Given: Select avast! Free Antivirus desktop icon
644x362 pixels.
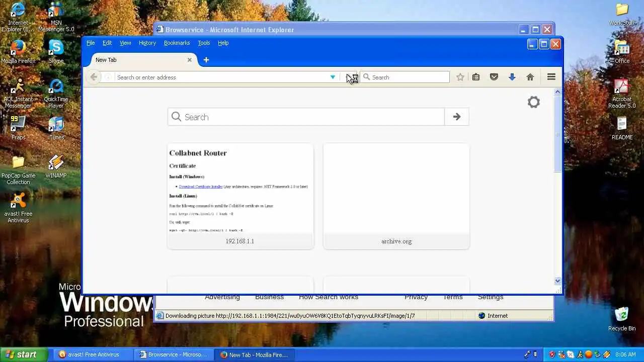Looking at the screenshot, I should coord(18,208).
